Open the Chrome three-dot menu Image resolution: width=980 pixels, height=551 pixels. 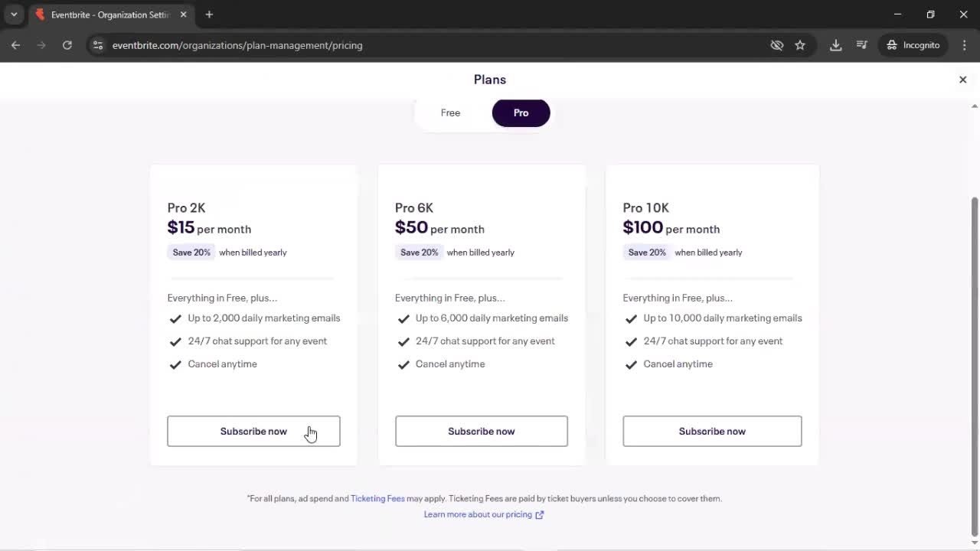point(965,45)
